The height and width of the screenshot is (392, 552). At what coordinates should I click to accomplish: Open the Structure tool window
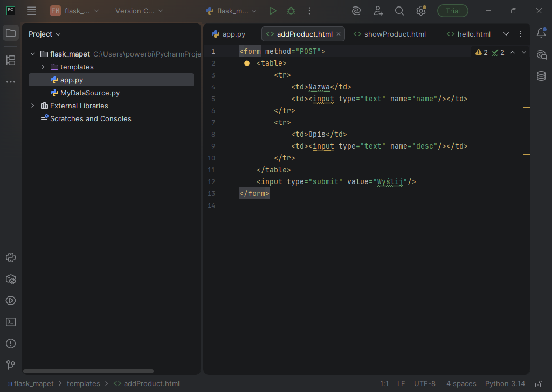11,60
